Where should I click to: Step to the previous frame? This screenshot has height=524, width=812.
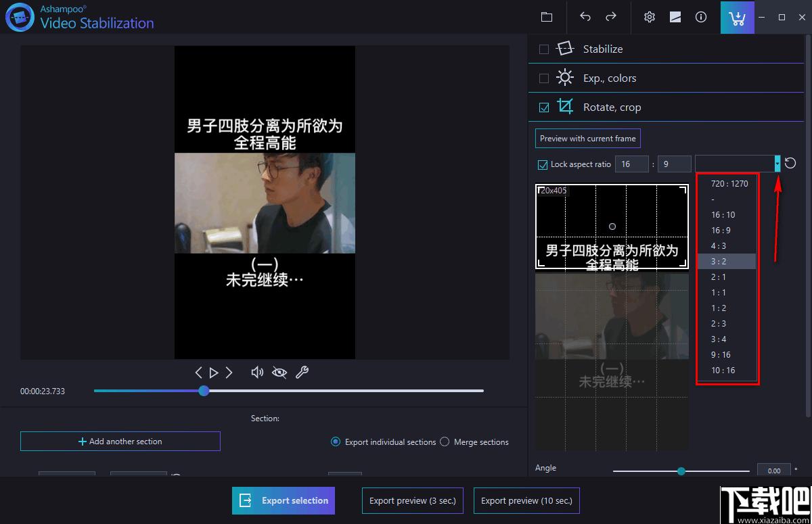coord(198,373)
